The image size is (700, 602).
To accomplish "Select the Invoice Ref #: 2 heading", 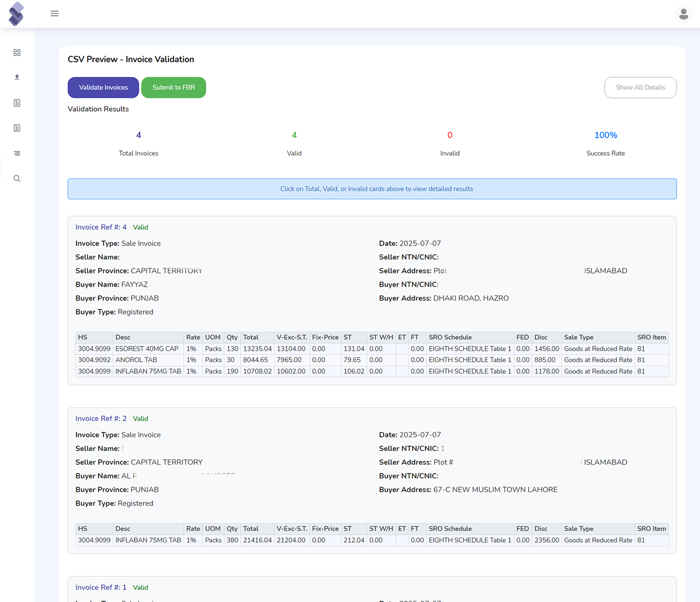I will tap(101, 419).
